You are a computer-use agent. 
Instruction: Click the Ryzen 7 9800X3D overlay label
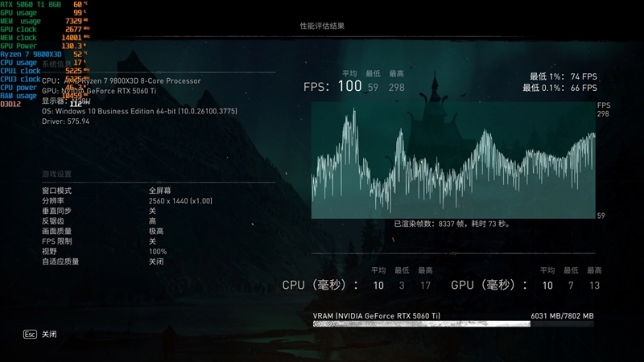pyautogui.click(x=31, y=54)
